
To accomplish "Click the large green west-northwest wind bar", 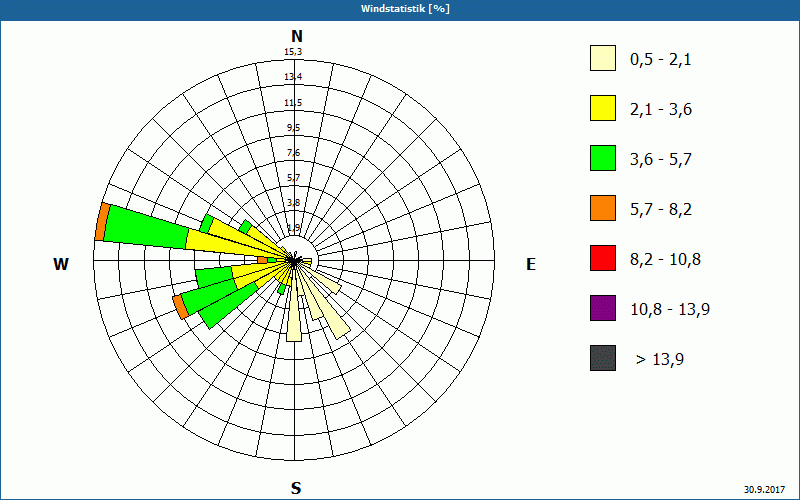I will point(147,228).
